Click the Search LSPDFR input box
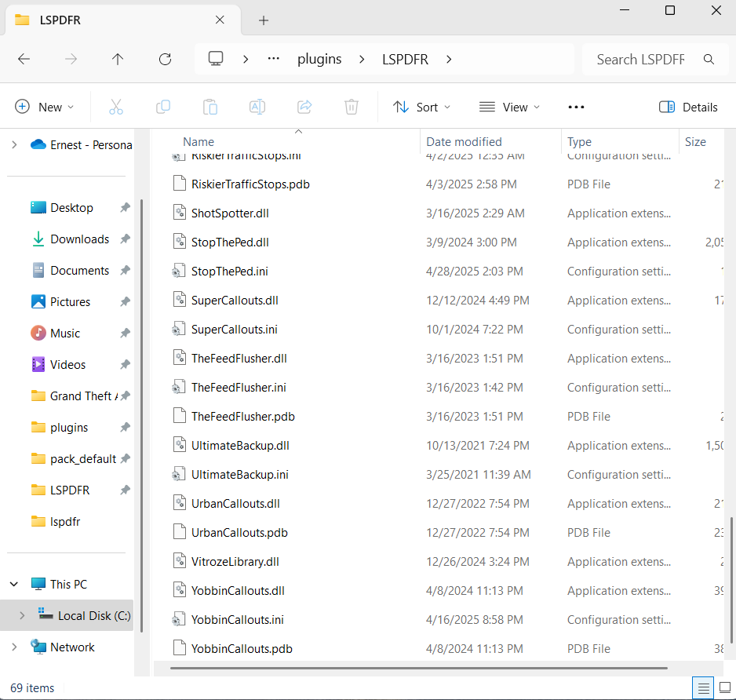This screenshot has height=700, width=736. coord(639,59)
